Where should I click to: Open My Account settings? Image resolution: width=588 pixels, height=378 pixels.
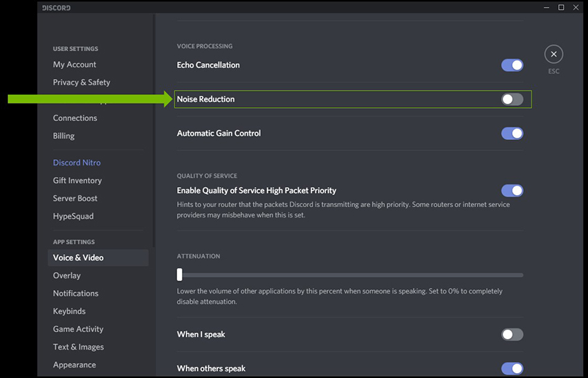click(75, 64)
